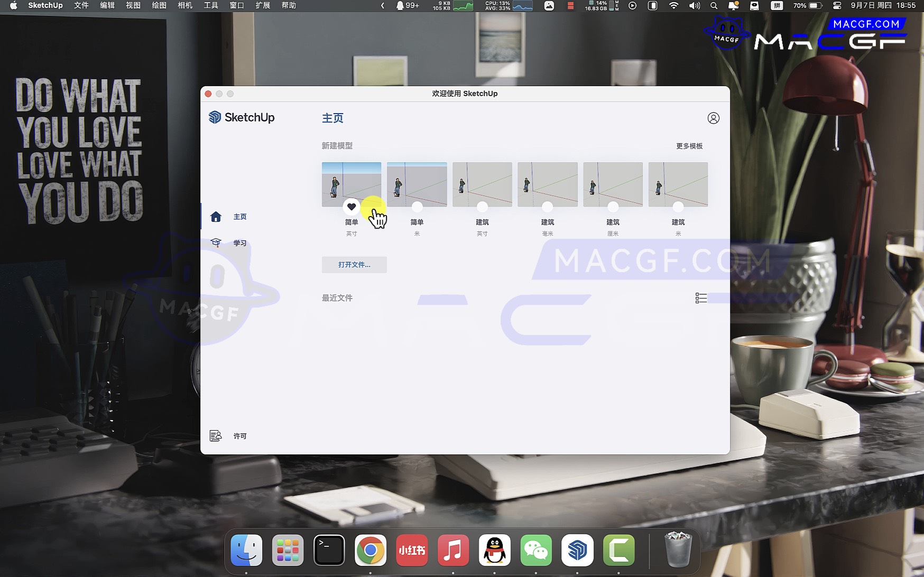The image size is (924, 577).
Task: Open the License section in sidebar
Action: 239,436
